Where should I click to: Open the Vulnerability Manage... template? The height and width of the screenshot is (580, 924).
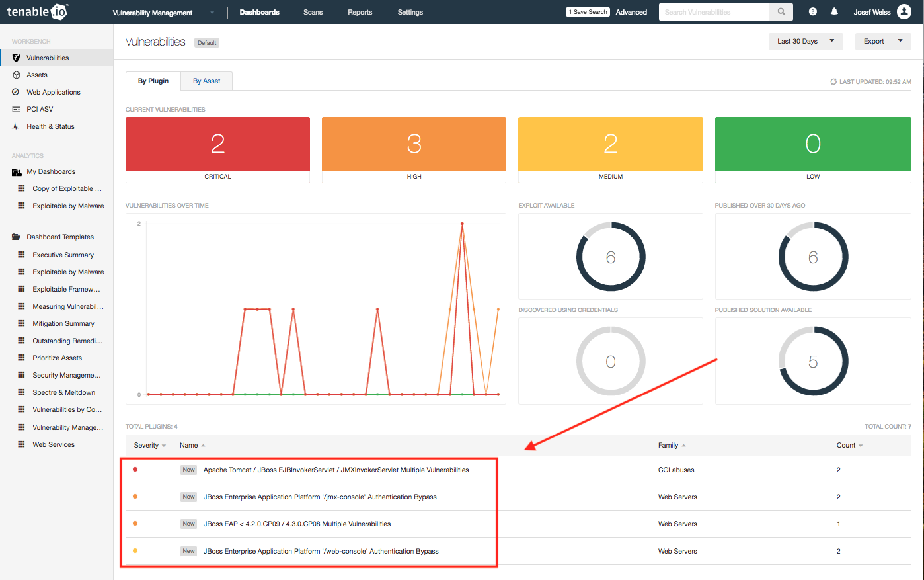[68, 427]
